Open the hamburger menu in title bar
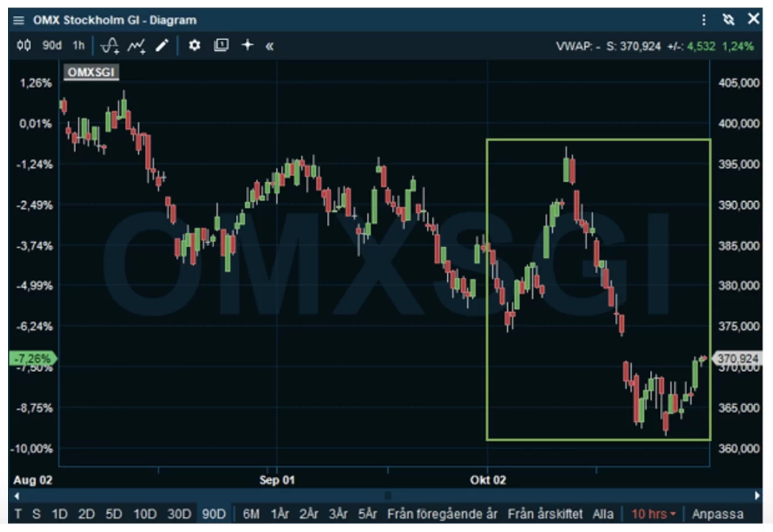 coord(19,20)
